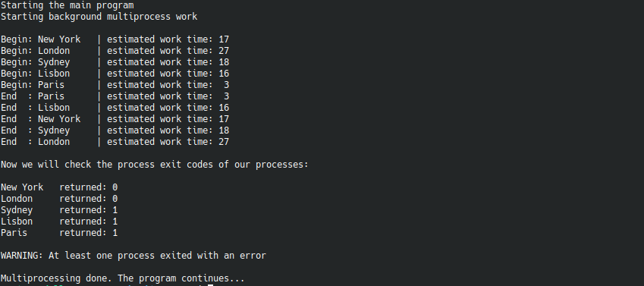644x286 pixels.
Task: Click the "Begin: Lisbon" output line
Action: point(115,74)
